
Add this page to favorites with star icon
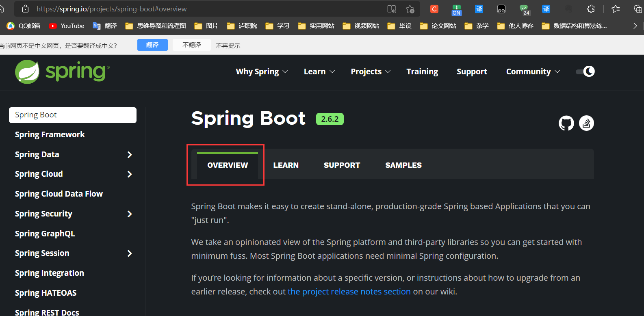[x=410, y=9]
